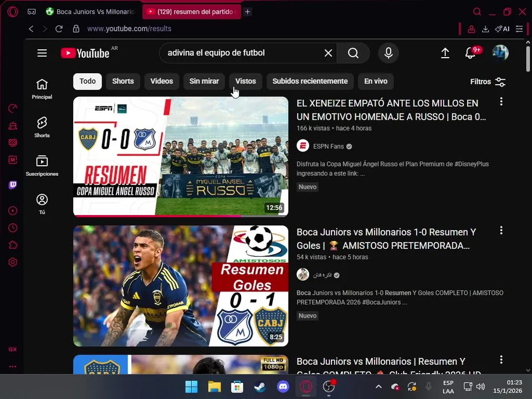Open Boca Juniors vs Millonarios 1-0 title

[x=386, y=239]
